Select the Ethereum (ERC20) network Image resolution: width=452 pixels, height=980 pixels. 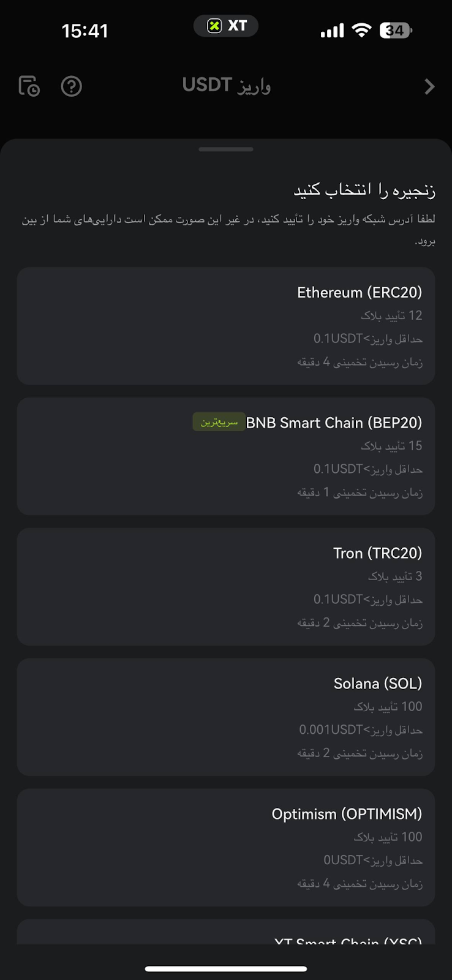226,326
